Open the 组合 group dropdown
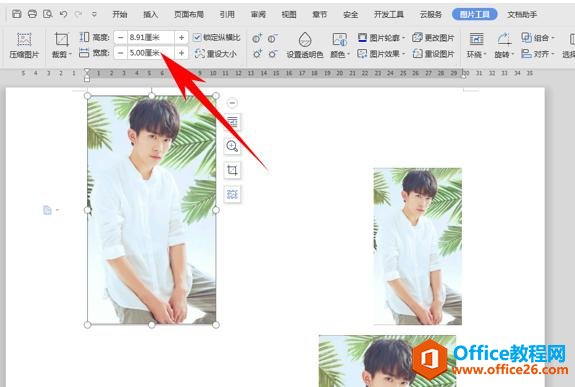575x387 pixels. (x=538, y=37)
